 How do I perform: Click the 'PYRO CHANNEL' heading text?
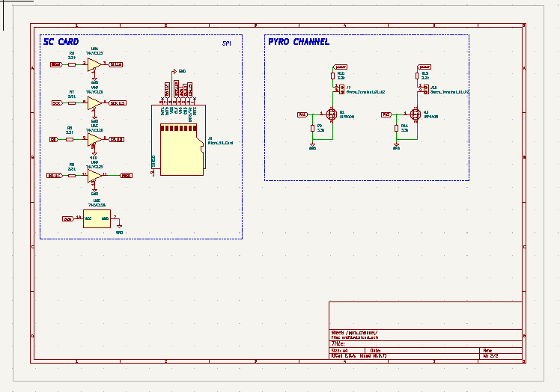pos(299,41)
